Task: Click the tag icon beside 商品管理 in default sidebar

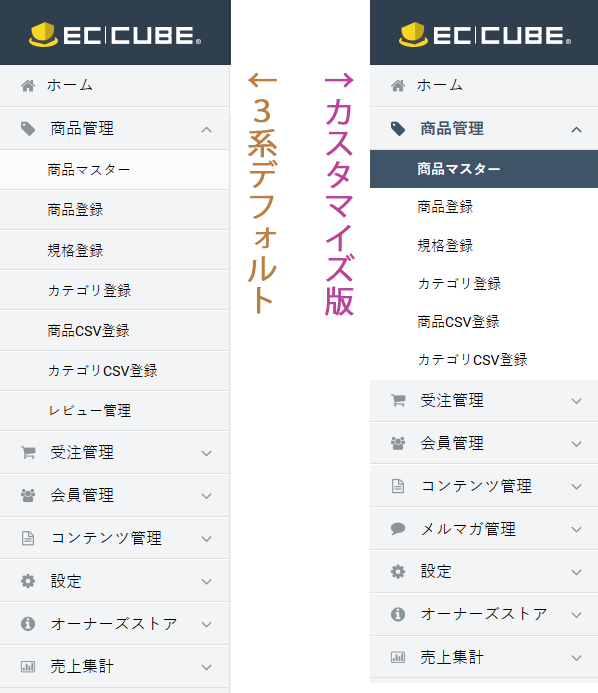Action: [x=28, y=129]
